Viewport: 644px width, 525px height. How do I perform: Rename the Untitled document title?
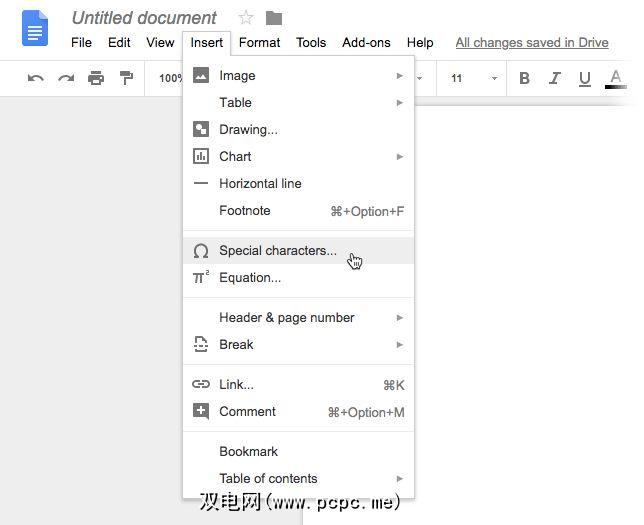click(144, 18)
